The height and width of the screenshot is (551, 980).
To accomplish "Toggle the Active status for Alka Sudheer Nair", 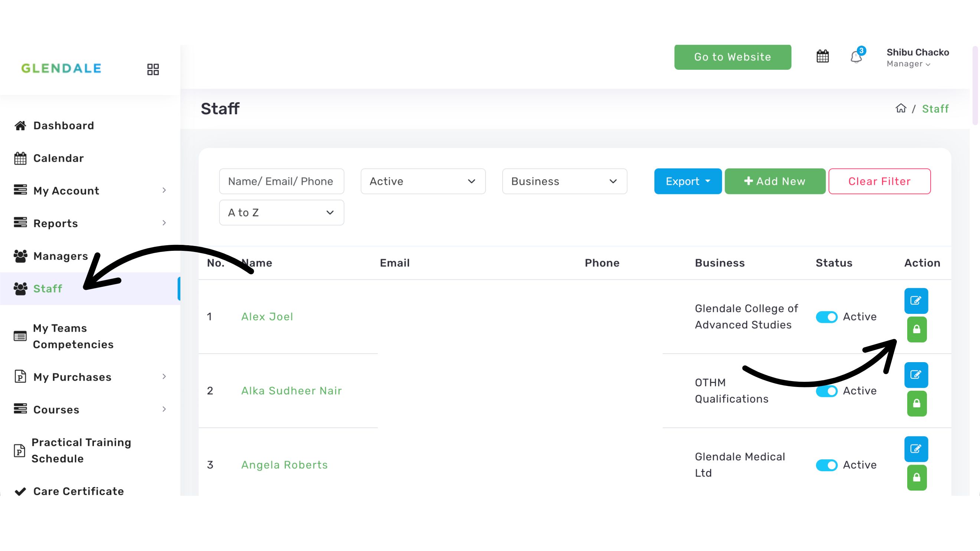I will (826, 391).
